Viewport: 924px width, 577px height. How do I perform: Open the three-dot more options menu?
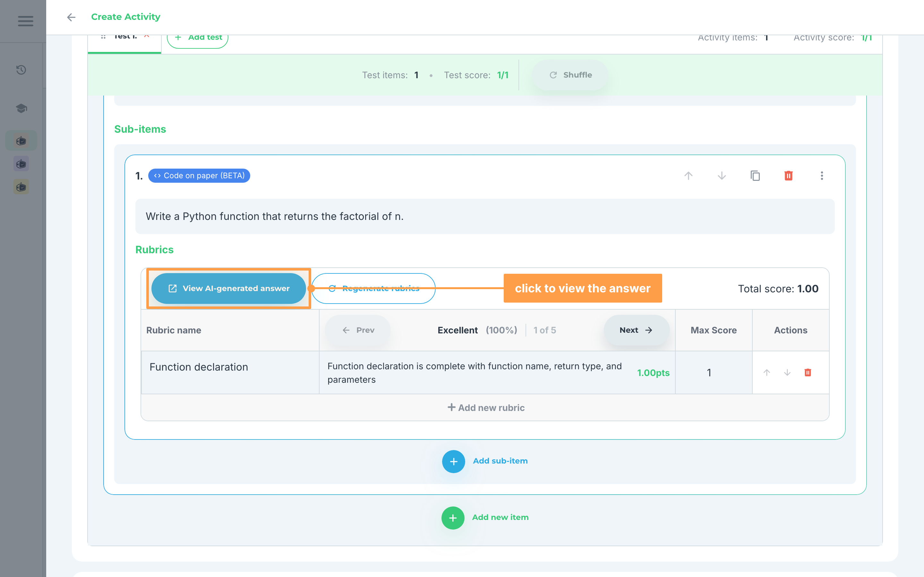822,176
